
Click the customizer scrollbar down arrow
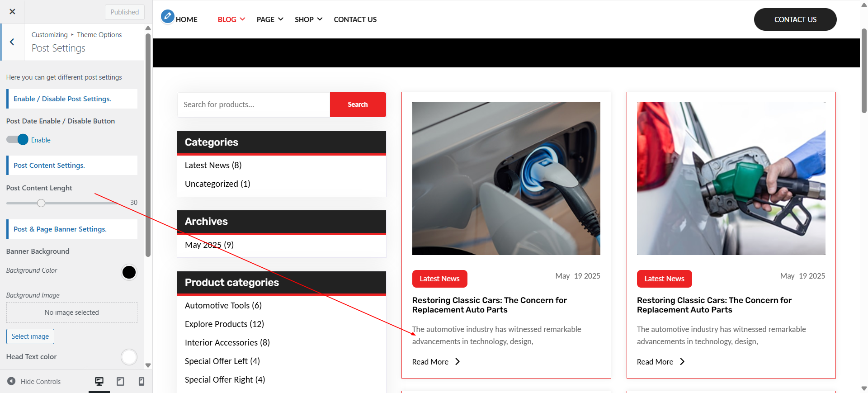148,365
